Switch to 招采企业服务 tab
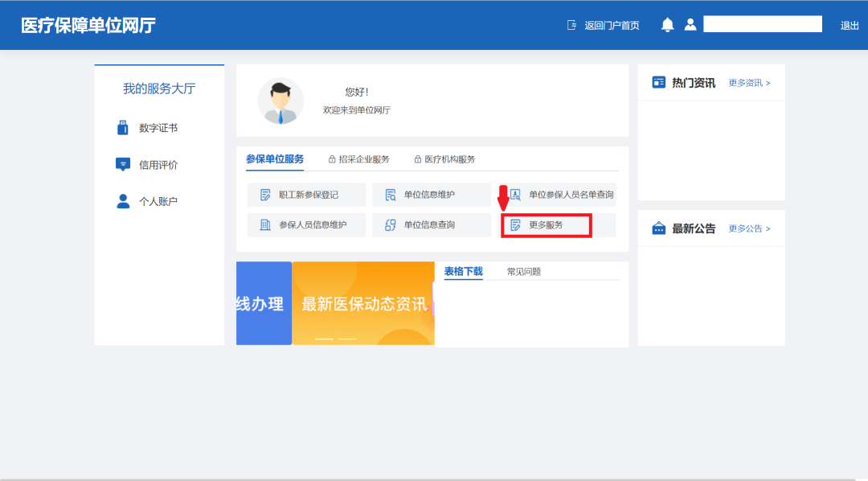 pos(364,159)
